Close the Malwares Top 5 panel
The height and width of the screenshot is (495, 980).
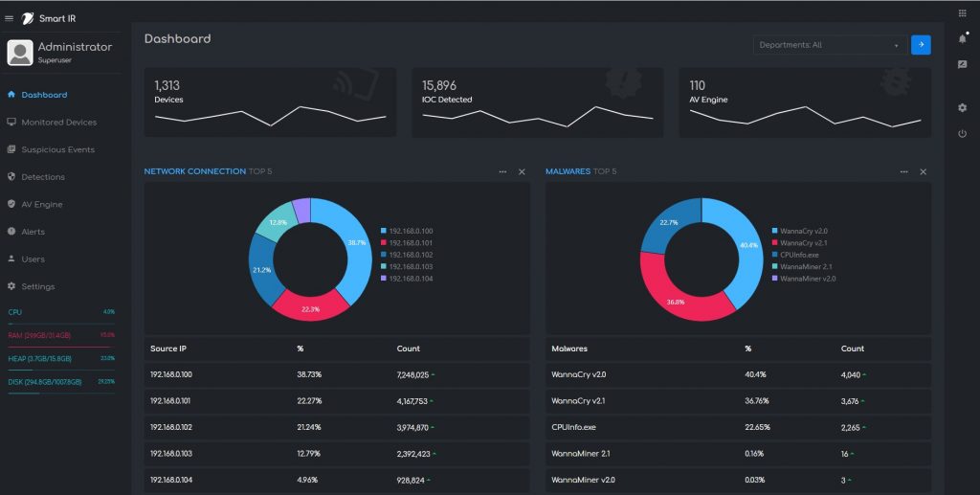pos(923,171)
